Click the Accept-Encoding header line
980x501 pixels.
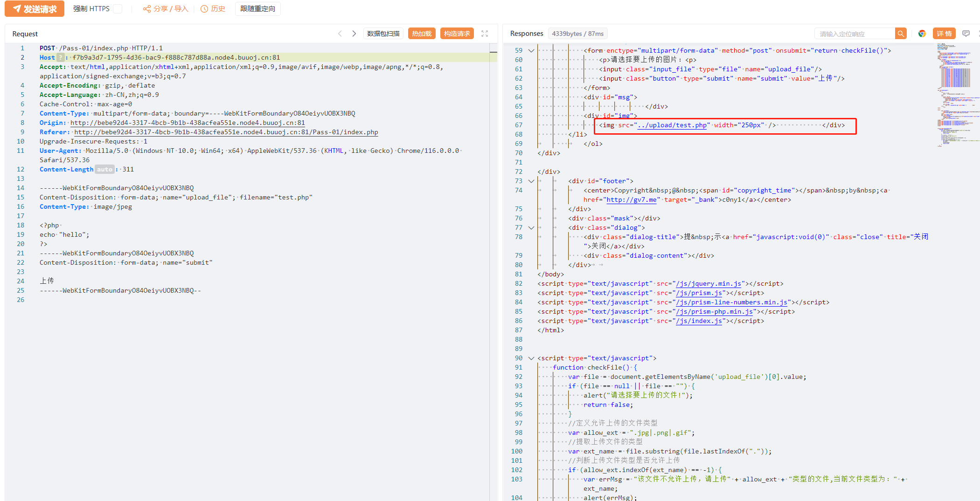[x=97, y=85]
